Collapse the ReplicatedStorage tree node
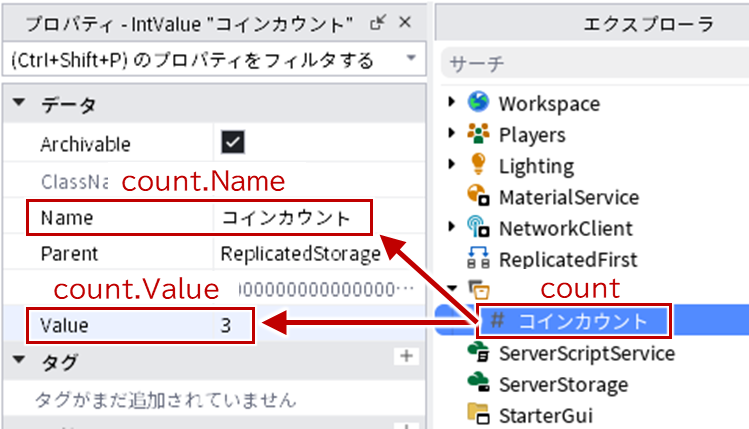Screen dimensions: 749x429 click(451, 288)
